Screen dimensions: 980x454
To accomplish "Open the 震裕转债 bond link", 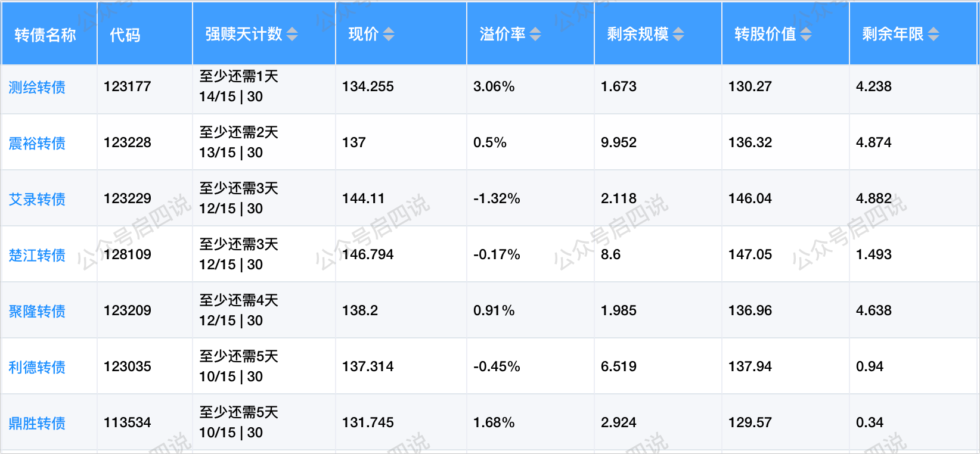I will point(37,144).
